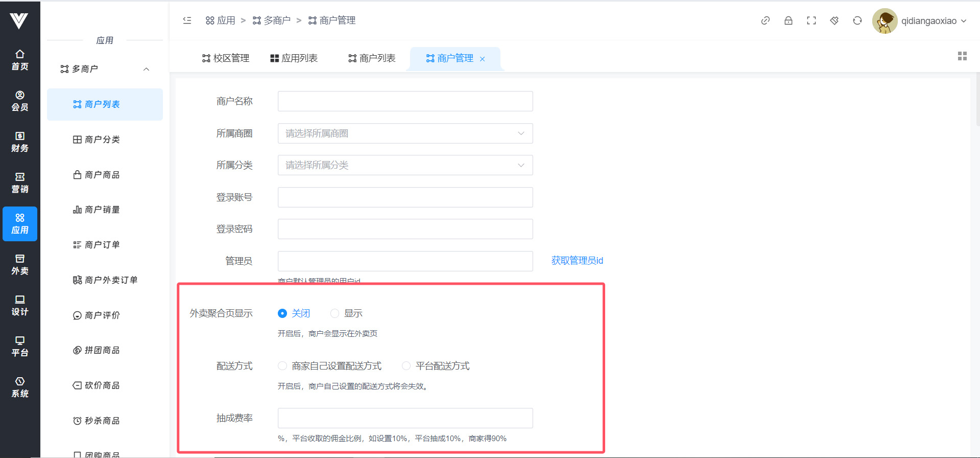This screenshot has width=980, height=458.
Task: Open 外卖 section in left navigation
Action: [x=20, y=265]
